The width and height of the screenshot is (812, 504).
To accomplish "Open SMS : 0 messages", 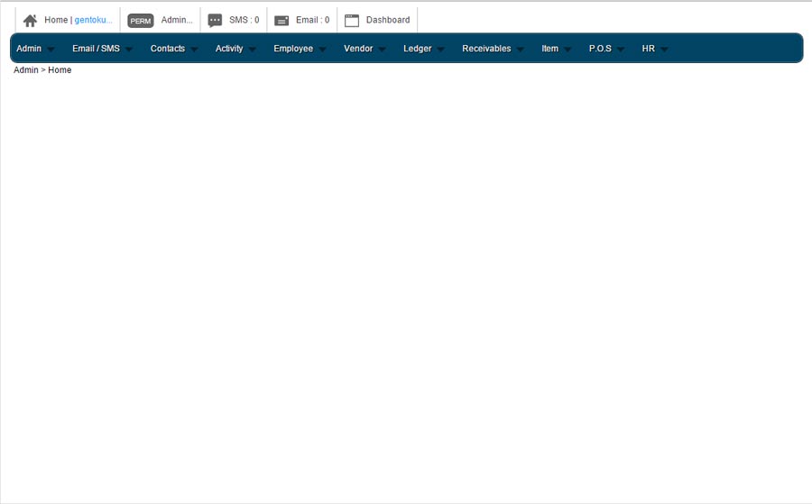I will (244, 20).
